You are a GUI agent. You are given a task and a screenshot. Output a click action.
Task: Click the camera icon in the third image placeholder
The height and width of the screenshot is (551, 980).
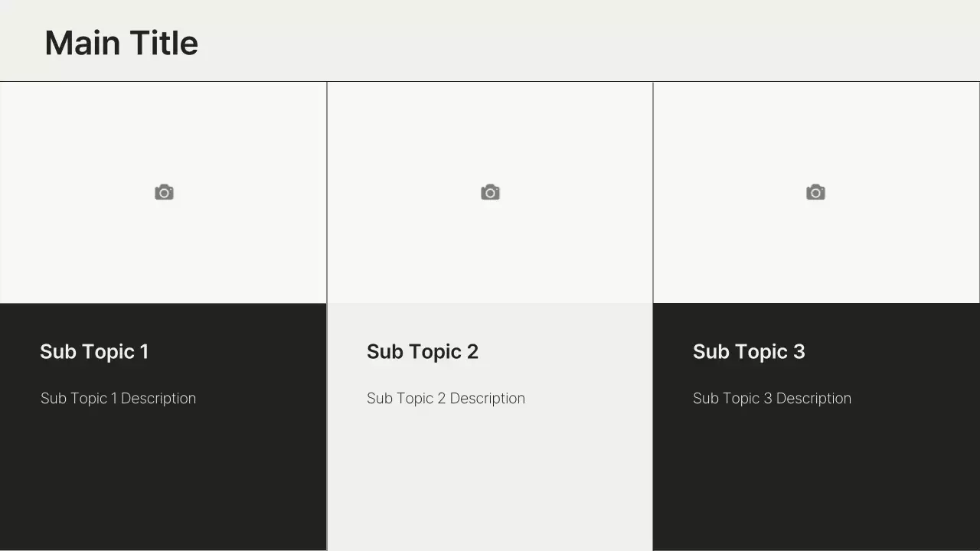(x=815, y=191)
